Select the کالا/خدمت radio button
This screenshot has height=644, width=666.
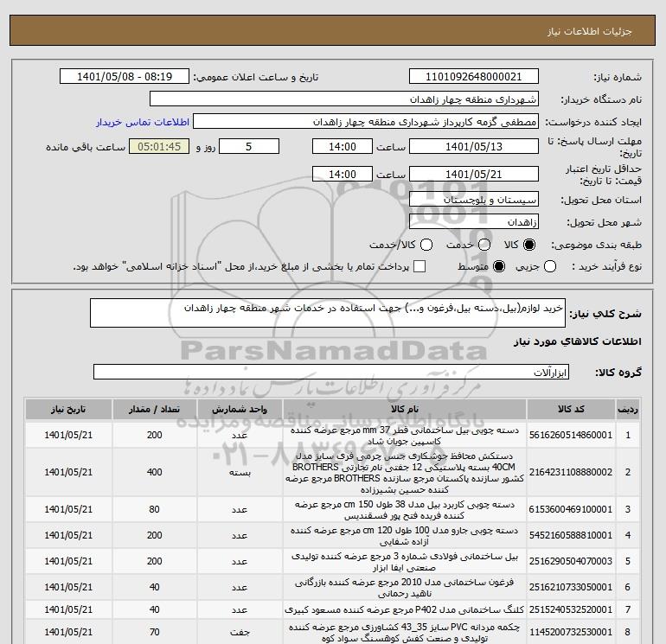[x=426, y=245]
